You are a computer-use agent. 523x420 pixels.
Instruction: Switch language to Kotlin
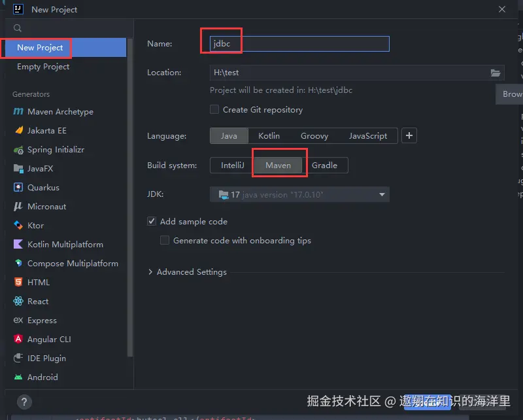(269, 136)
